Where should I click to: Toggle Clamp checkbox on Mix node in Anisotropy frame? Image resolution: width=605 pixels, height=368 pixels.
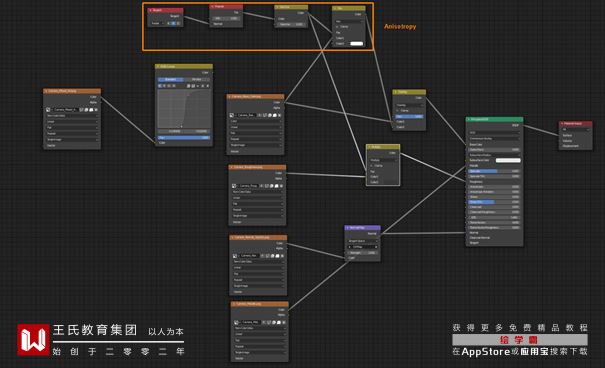pos(337,27)
